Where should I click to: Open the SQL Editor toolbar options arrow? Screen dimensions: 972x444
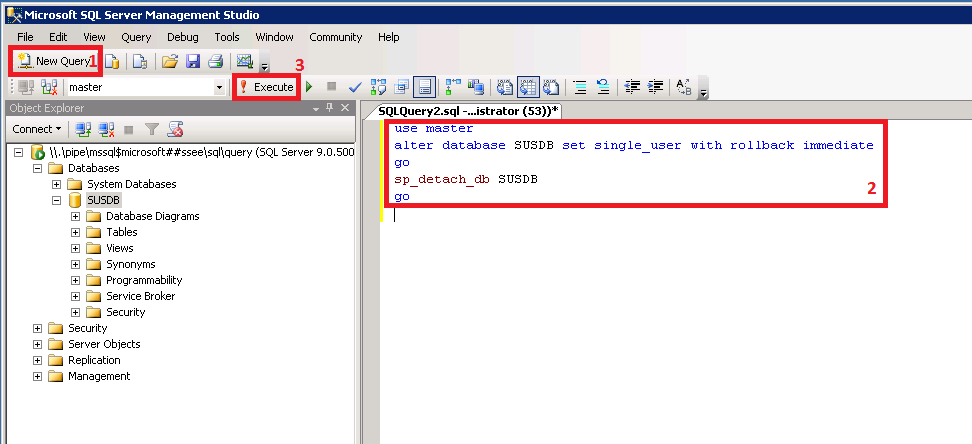pos(703,92)
